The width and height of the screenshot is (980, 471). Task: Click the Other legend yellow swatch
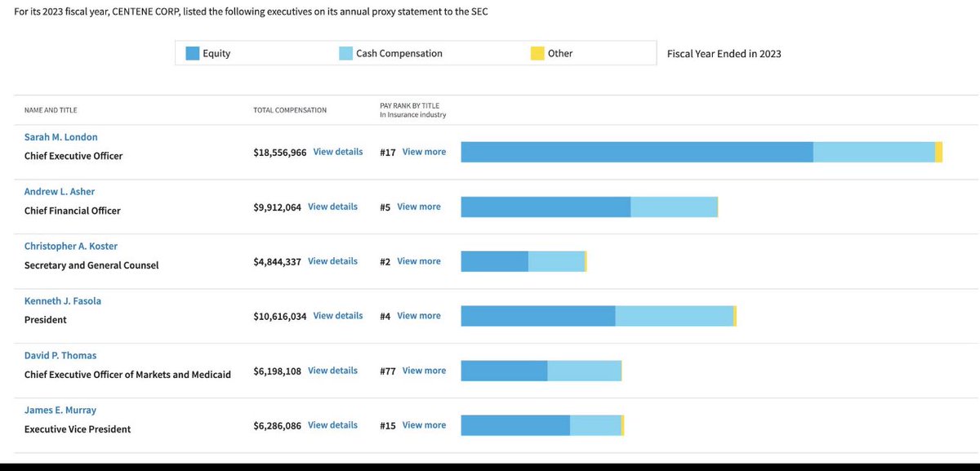click(537, 53)
